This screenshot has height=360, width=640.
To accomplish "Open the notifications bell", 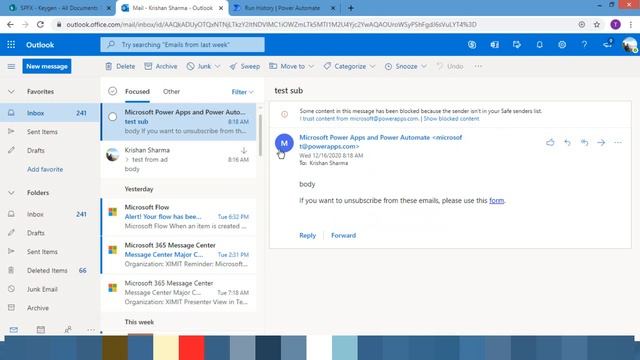I will (x=539, y=44).
